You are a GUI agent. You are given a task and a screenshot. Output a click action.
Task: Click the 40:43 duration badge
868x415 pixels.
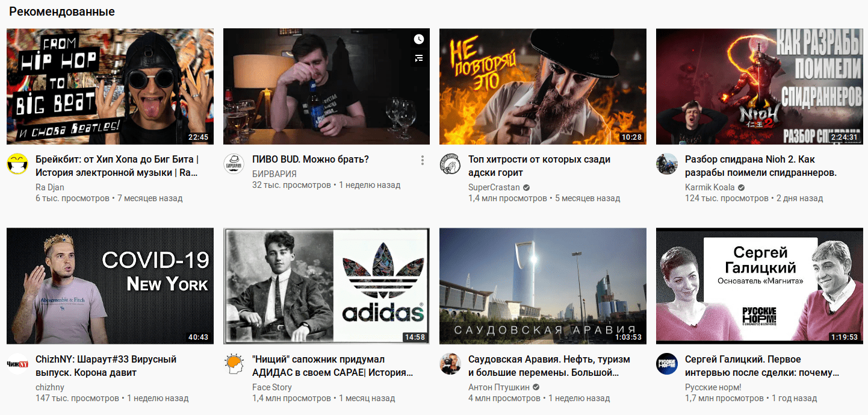[x=198, y=337]
